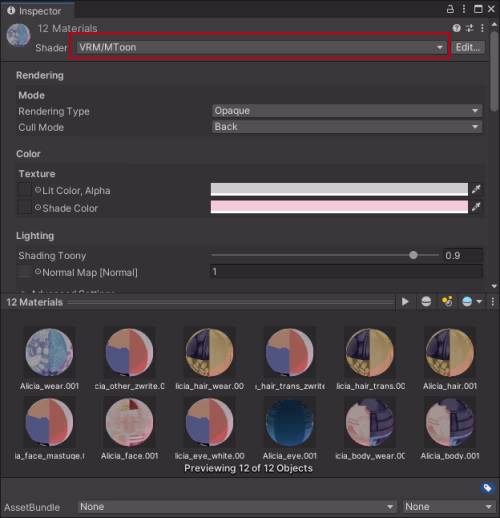This screenshot has height=518, width=500.
Task: Select the hair_trans_zwrite material thumbnail
Action: 290,352
